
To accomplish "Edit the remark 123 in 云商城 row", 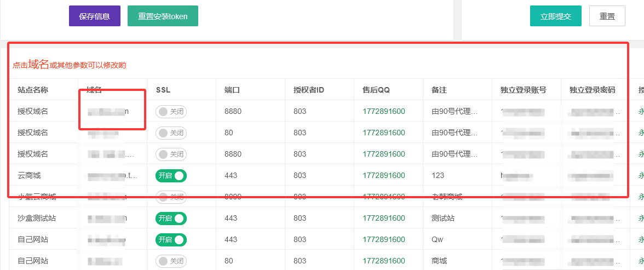I will [438, 175].
